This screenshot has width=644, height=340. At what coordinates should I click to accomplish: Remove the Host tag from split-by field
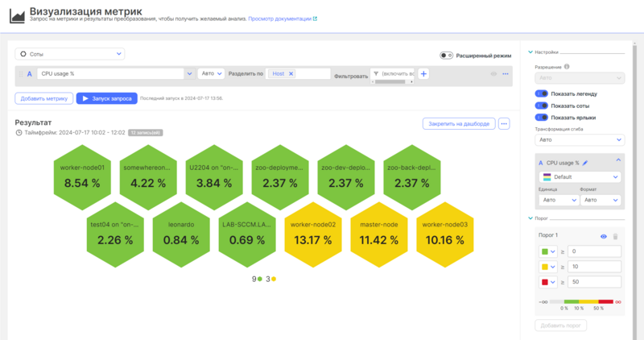(x=291, y=73)
